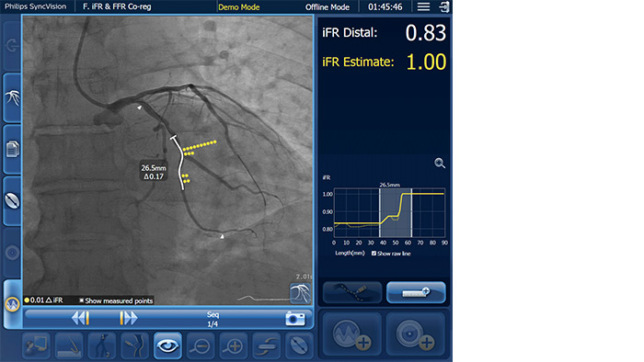This screenshot has height=362, width=644.
Task: Click the exit/logout icon at top right
Action: click(x=444, y=6)
